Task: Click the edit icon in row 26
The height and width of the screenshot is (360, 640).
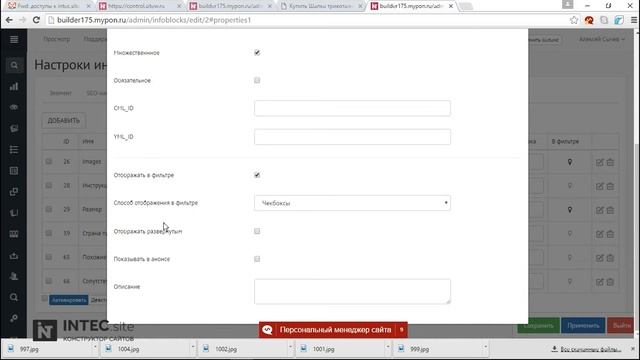Action: [599, 162]
